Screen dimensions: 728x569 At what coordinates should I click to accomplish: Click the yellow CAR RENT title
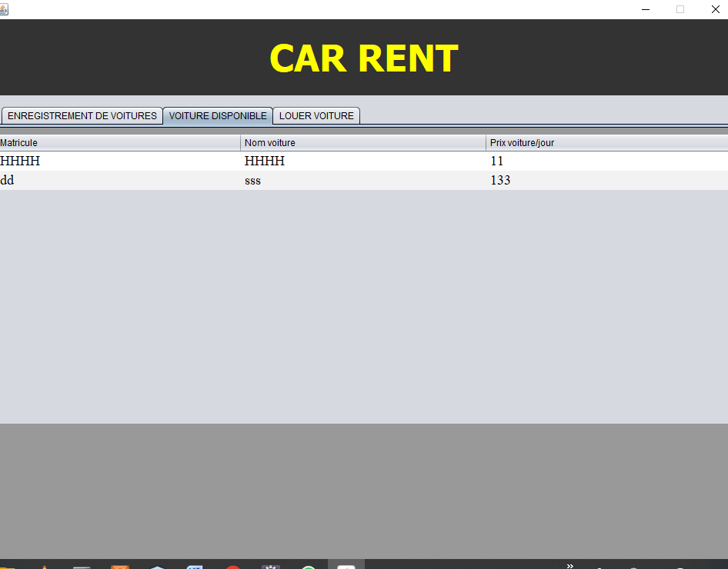(363, 58)
